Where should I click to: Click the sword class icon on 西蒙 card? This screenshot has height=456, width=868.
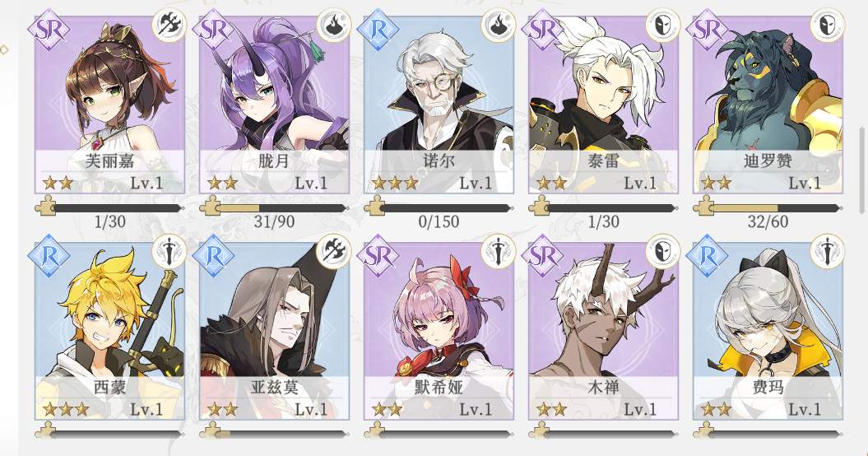(169, 251)
